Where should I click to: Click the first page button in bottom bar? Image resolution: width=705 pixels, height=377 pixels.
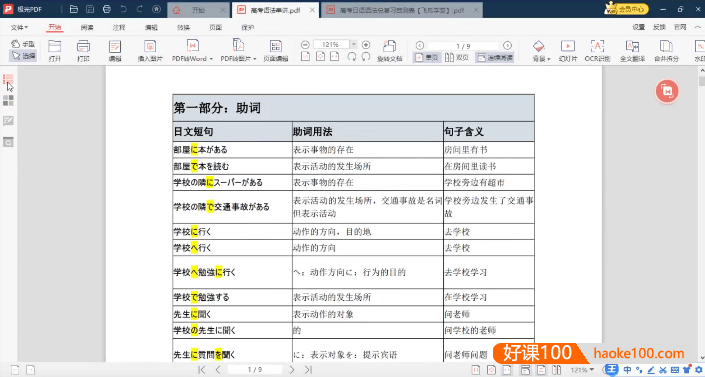[201, 370]
